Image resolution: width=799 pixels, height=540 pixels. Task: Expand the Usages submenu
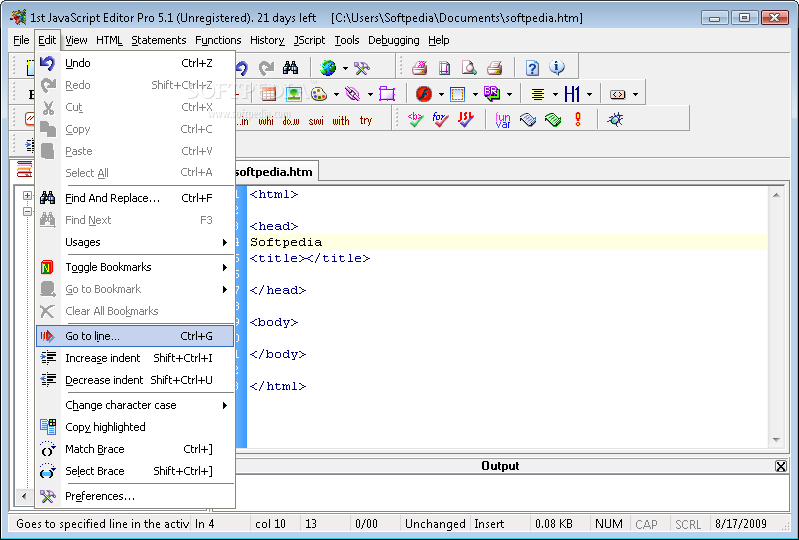pos(135,242)
